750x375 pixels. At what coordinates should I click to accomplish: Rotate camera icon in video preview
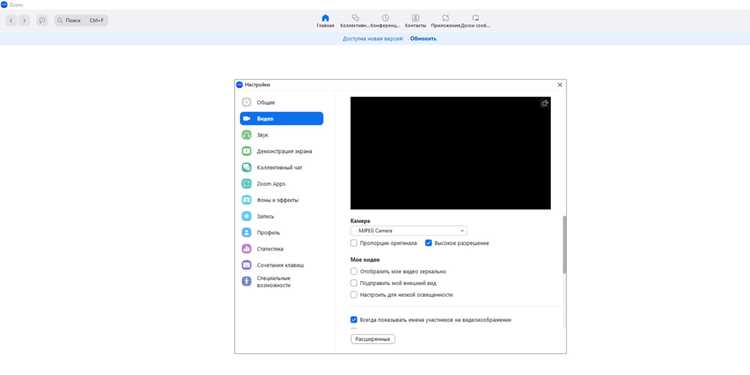pyautogui.click(x=544, y=103)
